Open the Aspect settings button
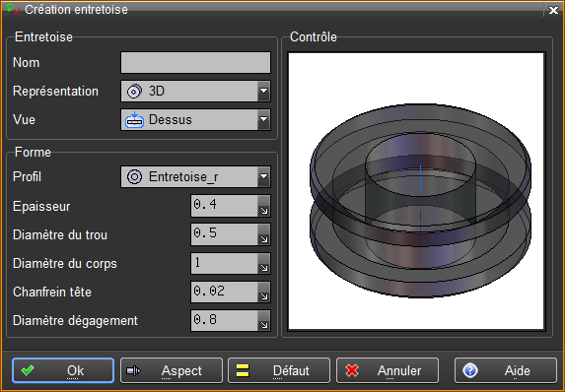 coord(172,370)
